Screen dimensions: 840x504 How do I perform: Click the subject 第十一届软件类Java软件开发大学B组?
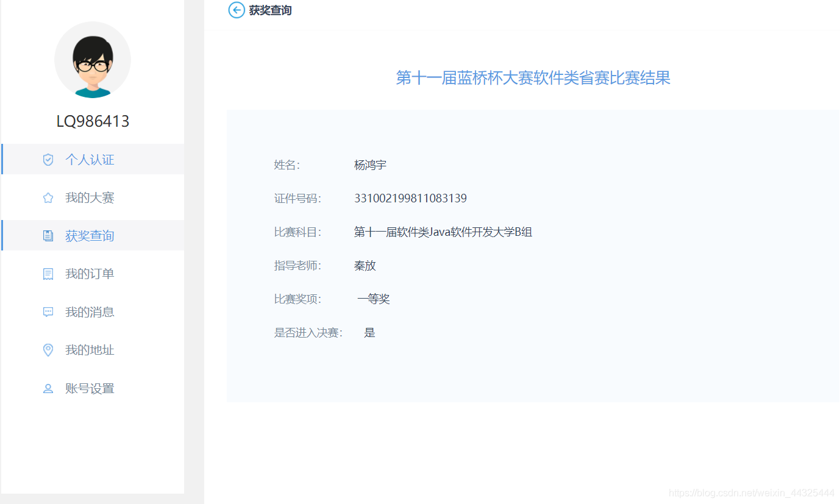point(443,232)
